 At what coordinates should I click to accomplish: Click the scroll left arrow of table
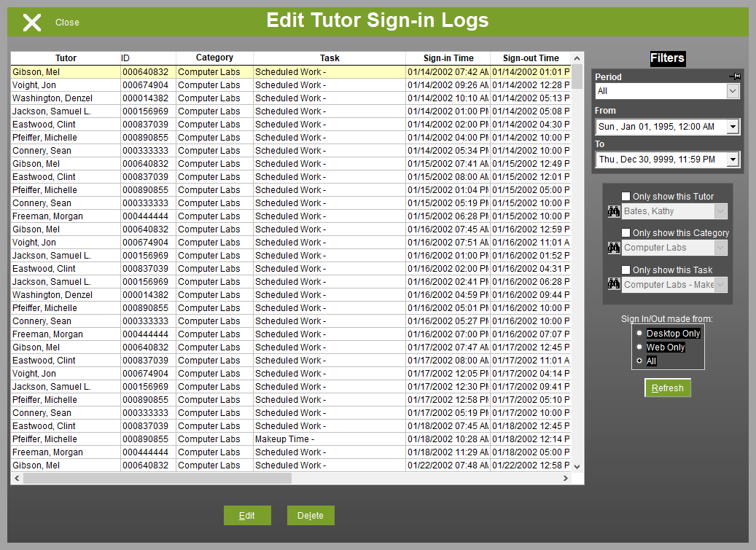pyautogui.click(x=17, y=478)
